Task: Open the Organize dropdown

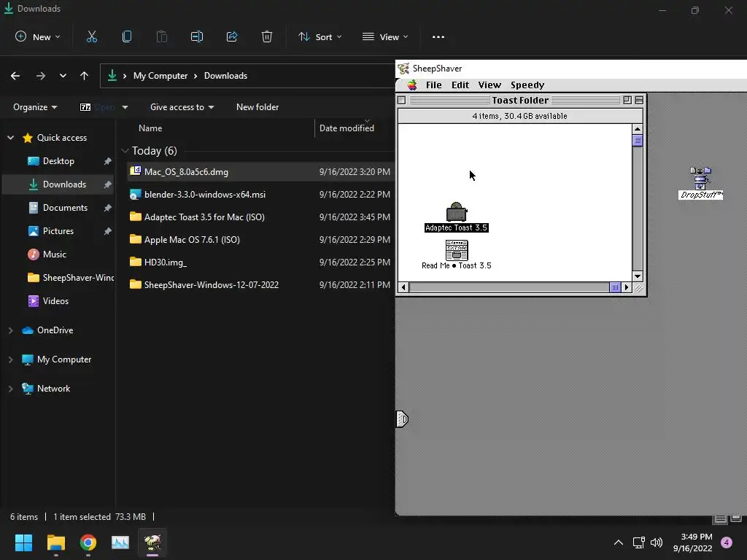Action: tap(35, 107)
